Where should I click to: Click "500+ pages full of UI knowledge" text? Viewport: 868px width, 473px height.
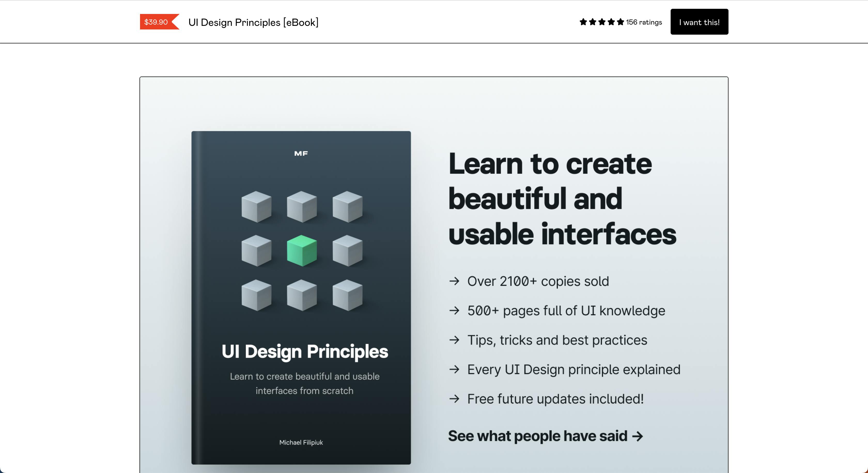566,310
